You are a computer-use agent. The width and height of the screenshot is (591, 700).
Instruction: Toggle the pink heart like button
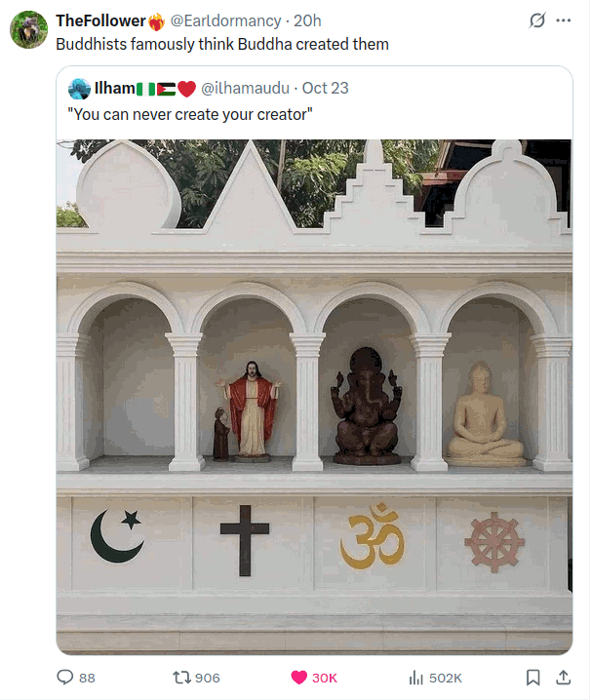point(298,677)
